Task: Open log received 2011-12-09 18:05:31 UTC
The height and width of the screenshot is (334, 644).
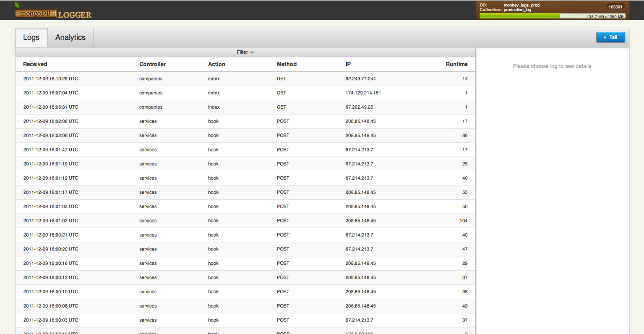Action: pyautogui.click(x=245, y=107)
